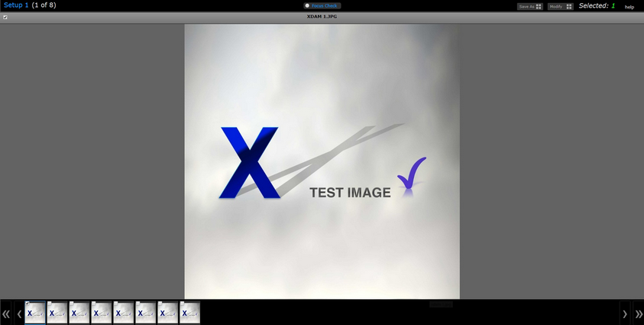Screen dimensions: 644x325
Task: Select the fifth thumbnail in the filmstrip
Action: click(x=124, y=313)
